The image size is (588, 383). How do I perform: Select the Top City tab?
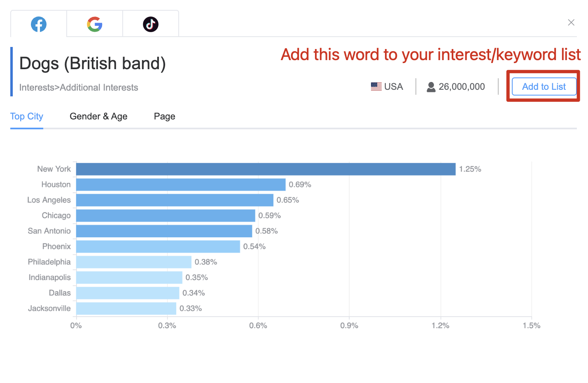click(26, 116)
